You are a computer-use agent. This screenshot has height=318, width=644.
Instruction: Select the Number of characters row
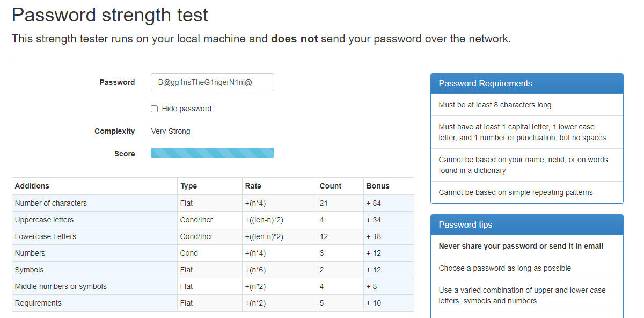click(x=51, y=203)
